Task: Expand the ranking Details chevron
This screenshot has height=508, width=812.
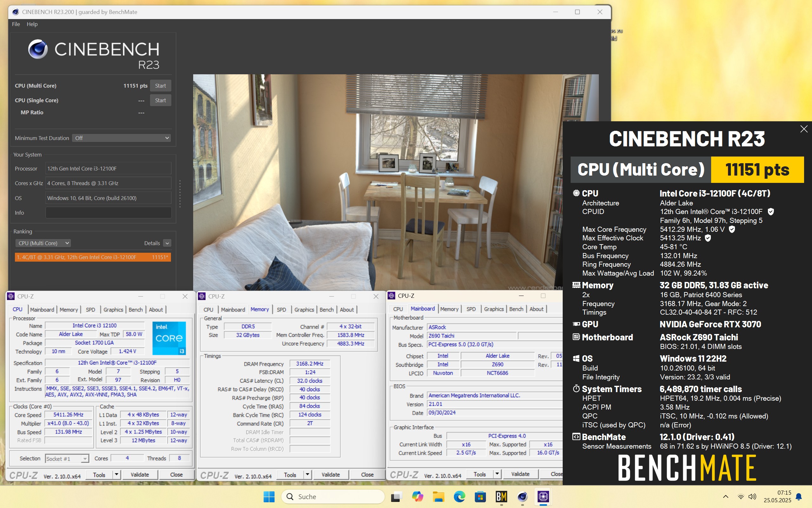Action: 167,243
